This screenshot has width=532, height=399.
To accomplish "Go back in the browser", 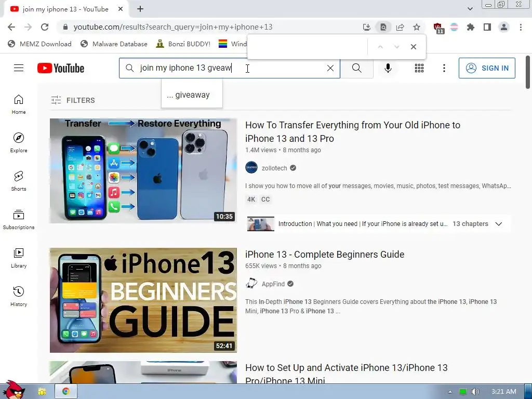I will click(x=11, y=27).
